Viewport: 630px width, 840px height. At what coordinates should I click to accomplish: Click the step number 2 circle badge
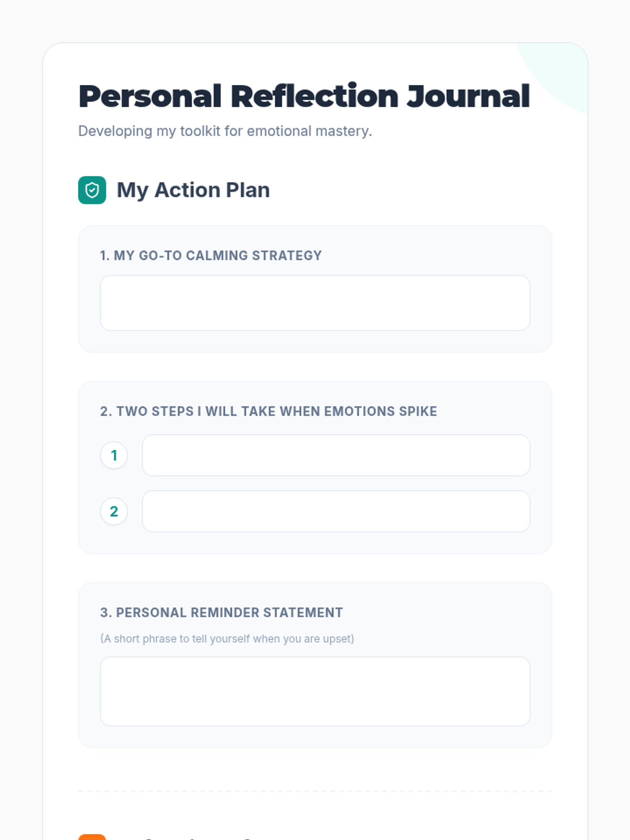(x=114, y=511)
